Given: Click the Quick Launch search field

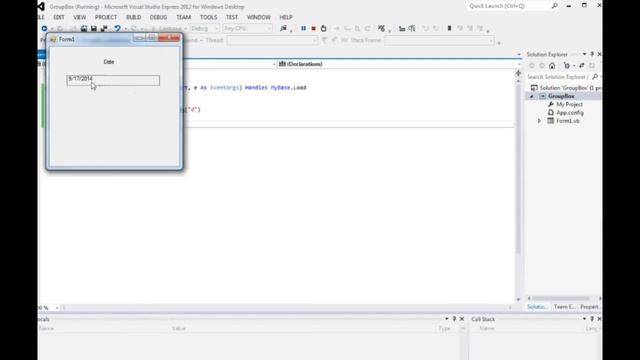Looking at the screenshot, I should [509, 6].
